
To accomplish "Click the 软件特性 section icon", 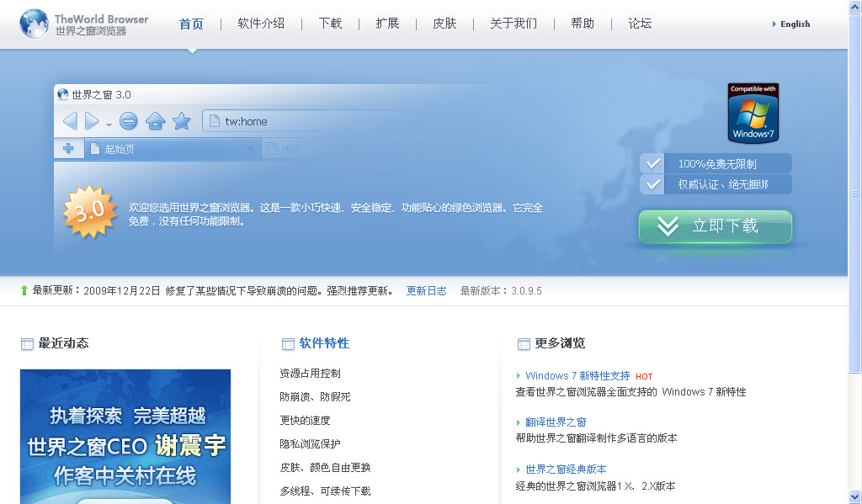I will pos(288,344).
